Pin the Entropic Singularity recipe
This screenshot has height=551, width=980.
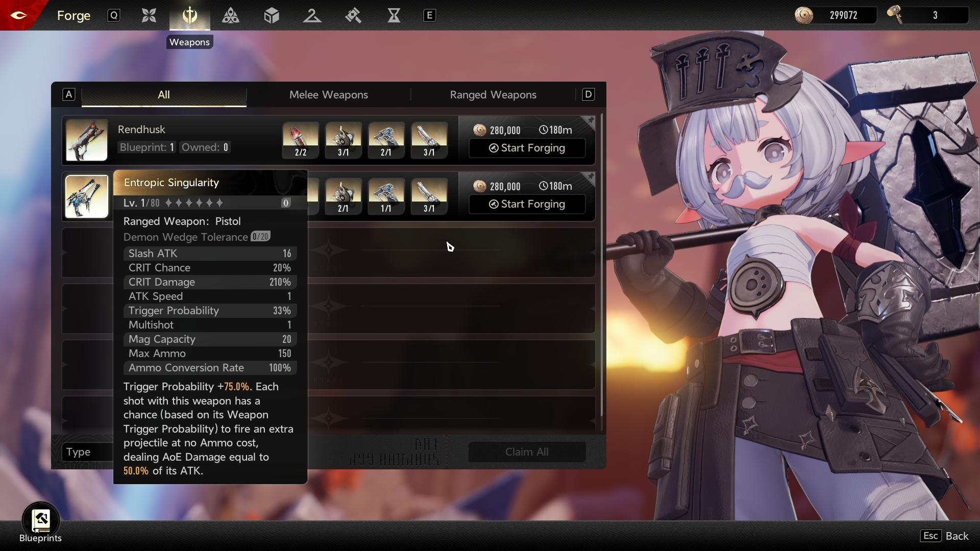click(x=590, y=177)
